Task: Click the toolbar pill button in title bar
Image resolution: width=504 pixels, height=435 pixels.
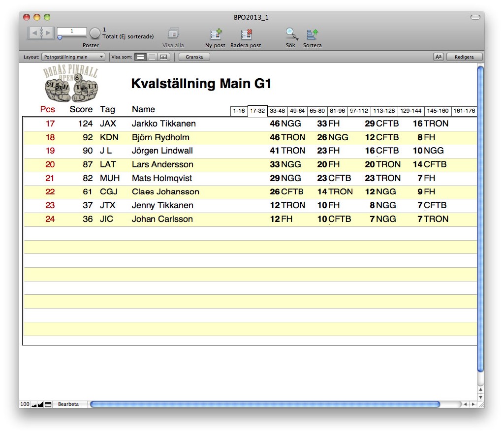Action: click(475, 17)
